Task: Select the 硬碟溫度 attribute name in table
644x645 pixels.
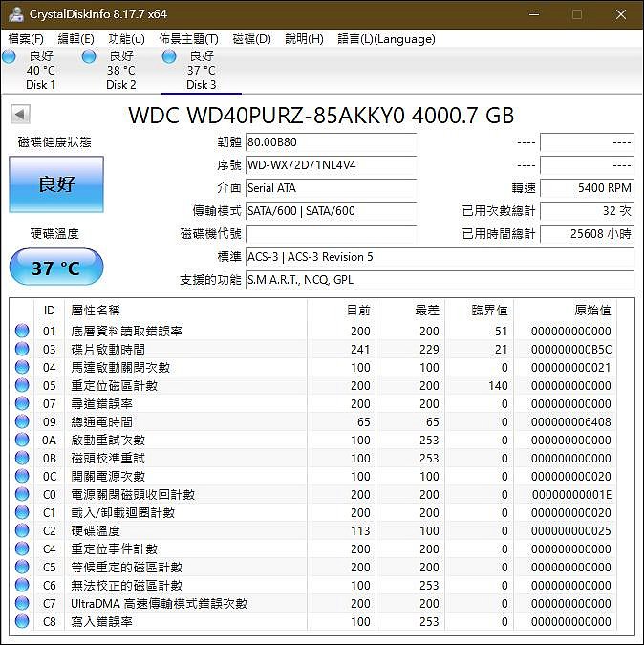Action: tap(96, 530)
